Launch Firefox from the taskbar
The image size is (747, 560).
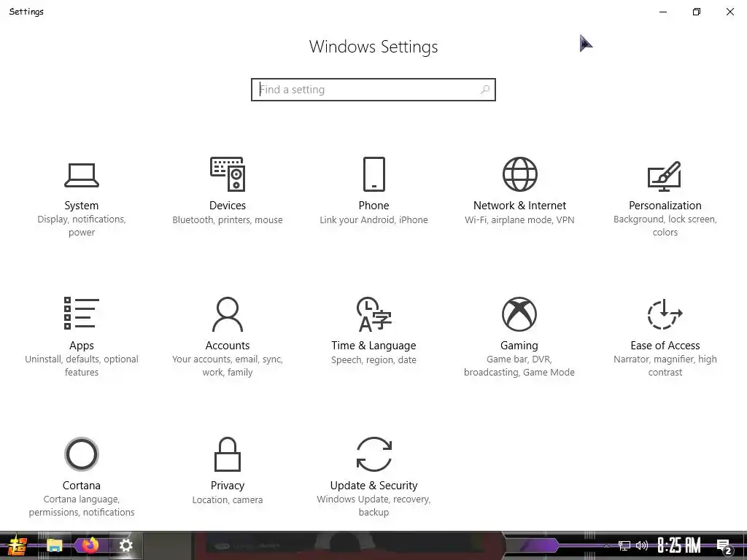click(90, 545)
